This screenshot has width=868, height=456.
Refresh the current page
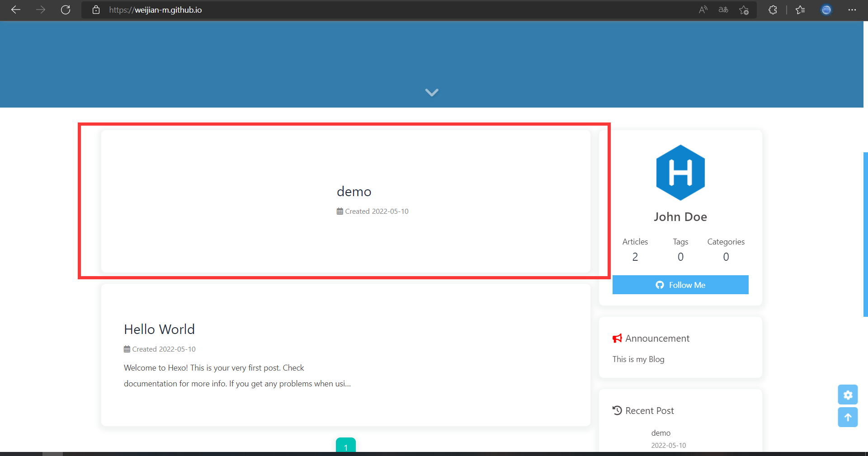tap(66, 10)
